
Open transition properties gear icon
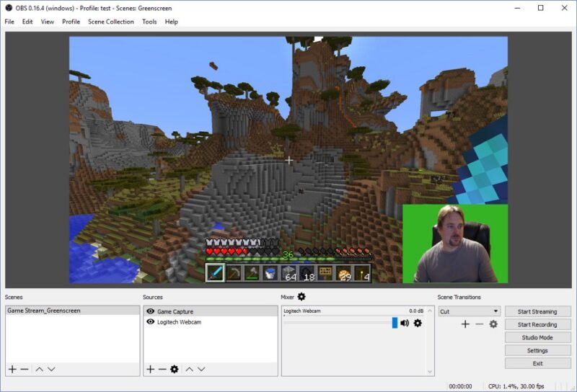(493, 324)
